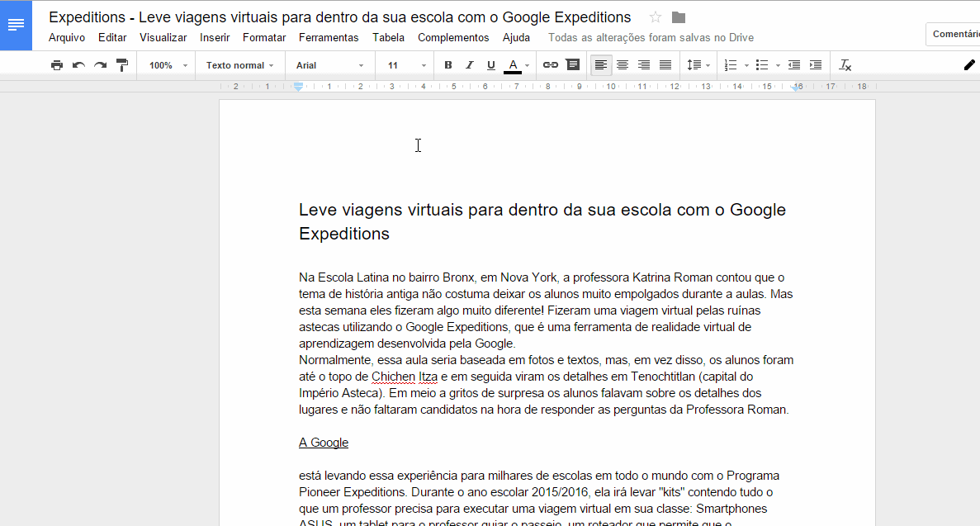
Task: Move document to folder icon
Action: pyautogui.click(x=678, y=17)
